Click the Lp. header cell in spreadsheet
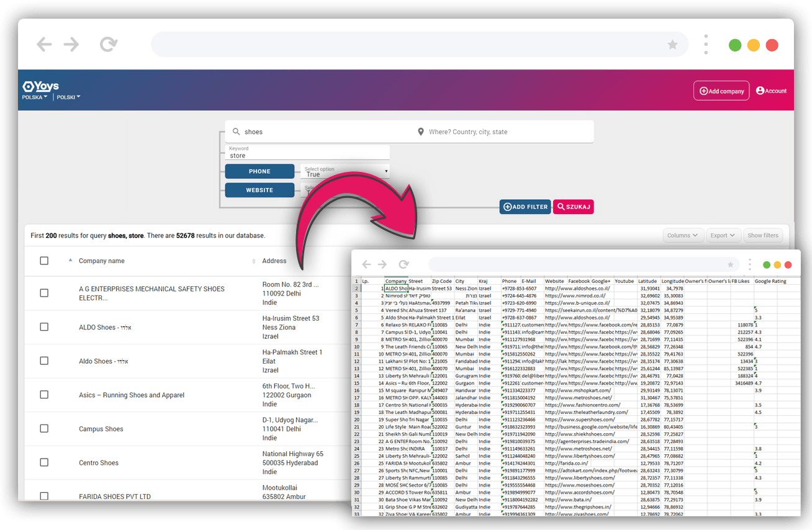The height and width of the screenshot is (530, 812). tap(372, 281)
